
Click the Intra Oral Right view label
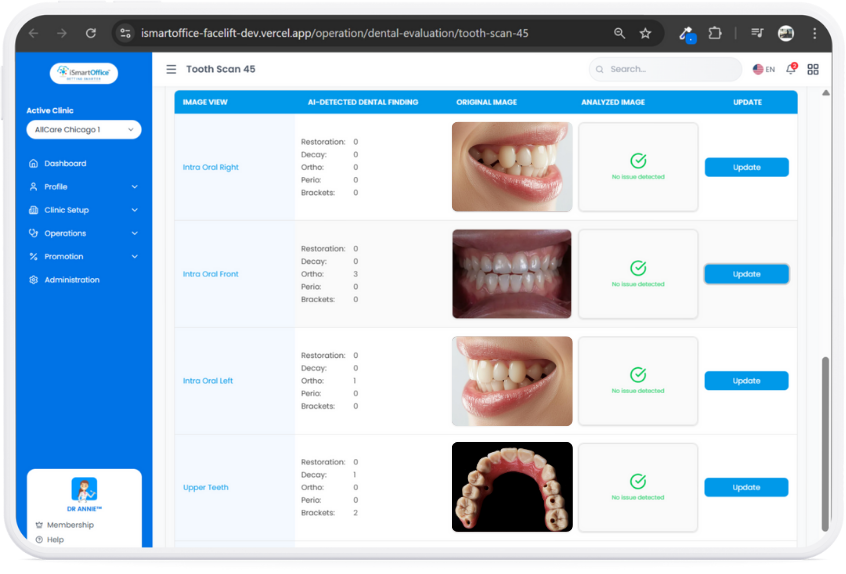coord(210,167)
